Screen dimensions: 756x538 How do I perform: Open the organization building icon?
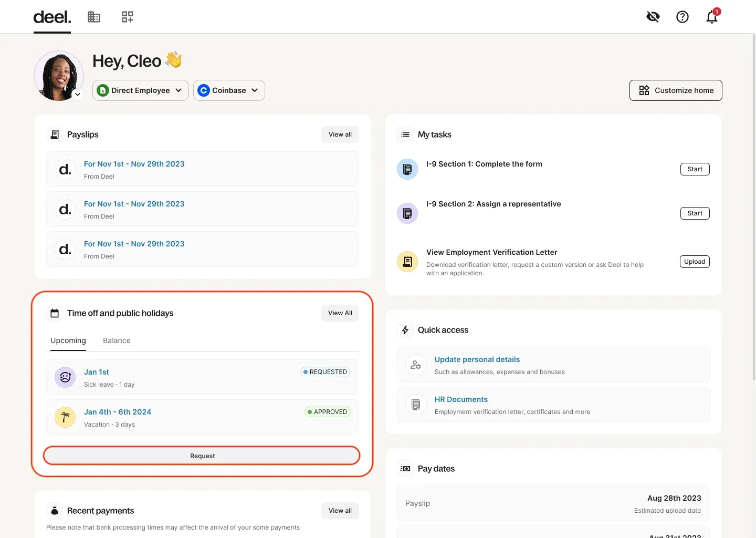click(x=94, y=17)
